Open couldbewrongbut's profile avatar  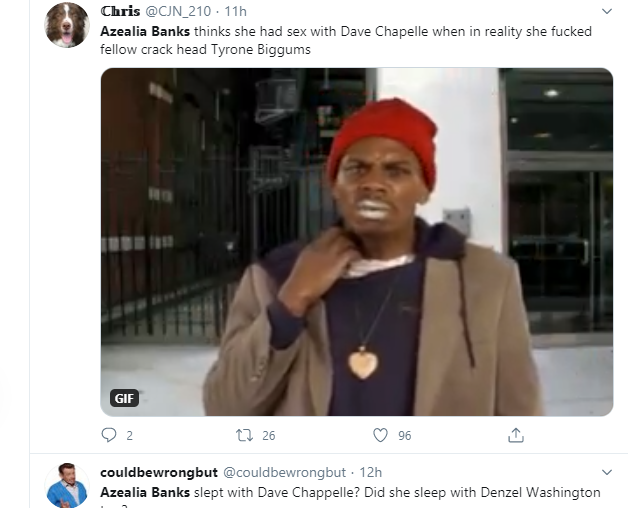(66, 485)
